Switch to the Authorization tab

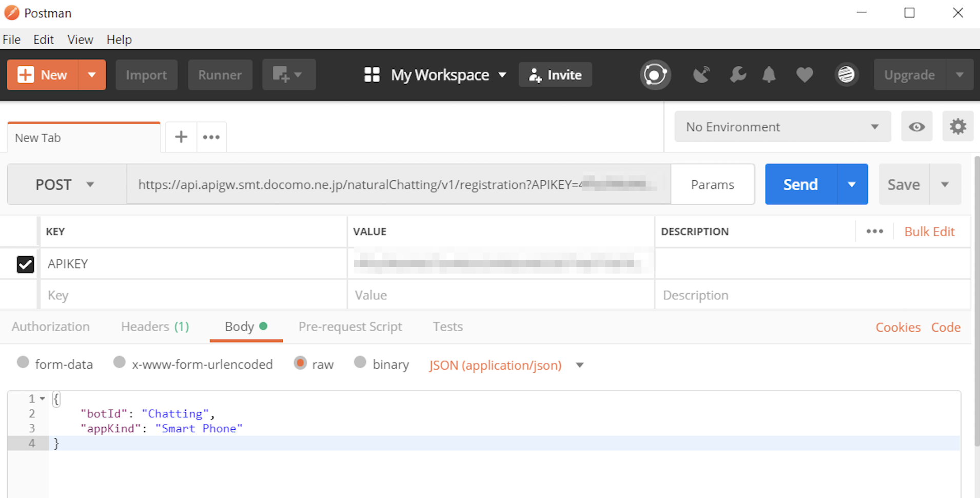point(50,327)
